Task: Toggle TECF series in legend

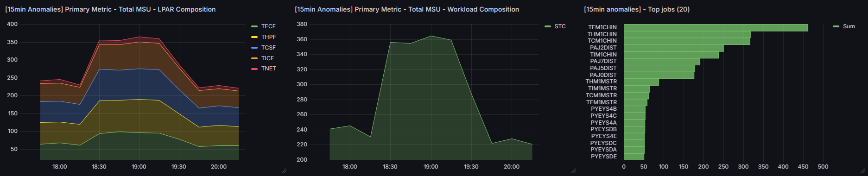Action: coord(268,26)
